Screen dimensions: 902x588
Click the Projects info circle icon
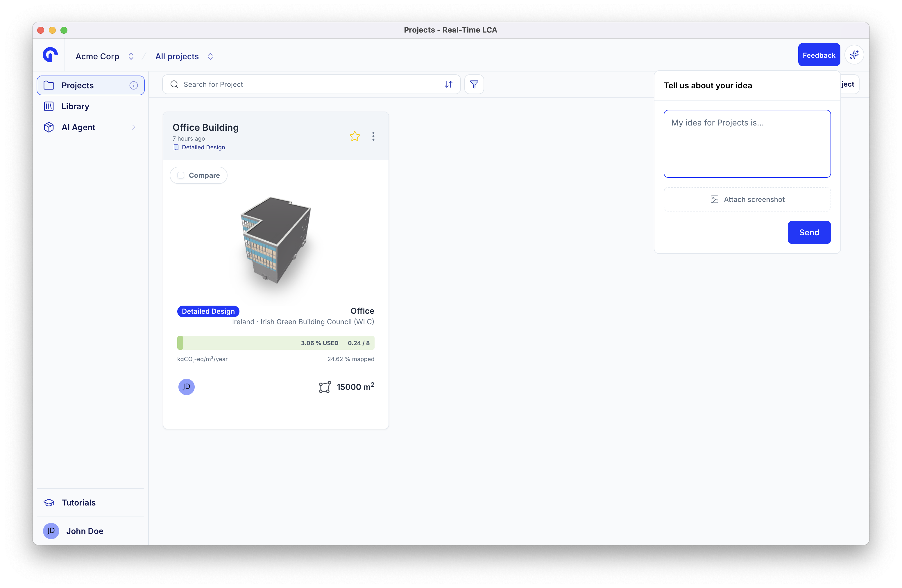click(x=133, y=85)
